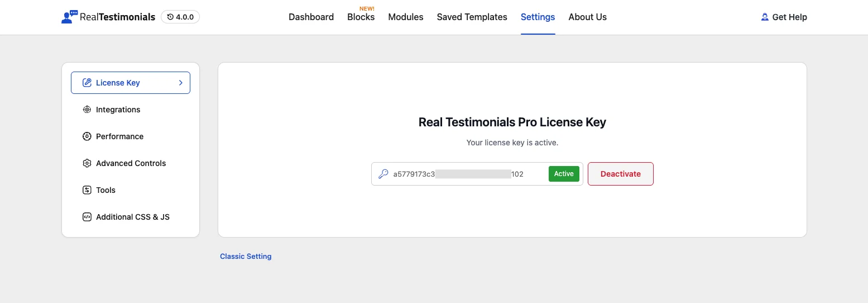Click the Performance icon in the sidebar
This screenshot has width=868, height=303.
pos(87,136)
